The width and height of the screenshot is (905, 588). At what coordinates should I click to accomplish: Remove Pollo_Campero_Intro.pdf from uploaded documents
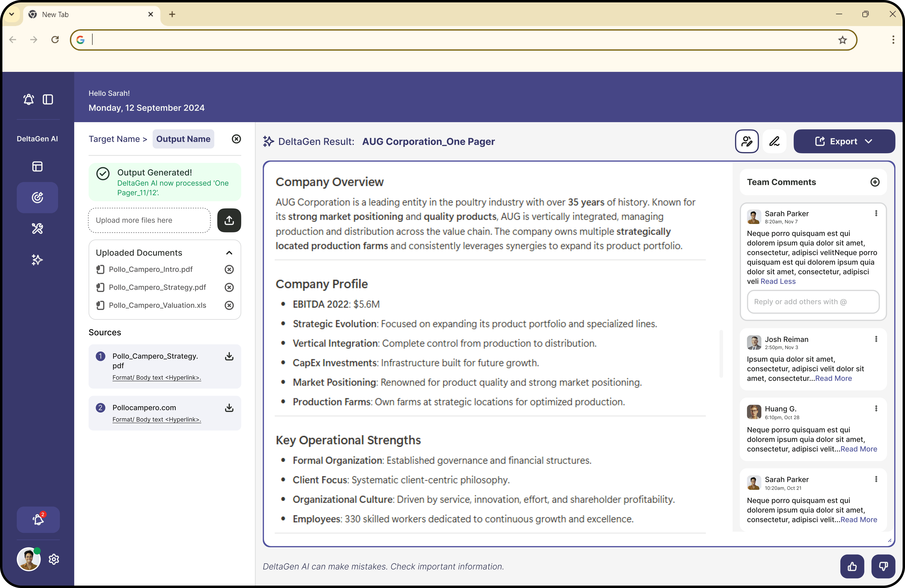229,269
